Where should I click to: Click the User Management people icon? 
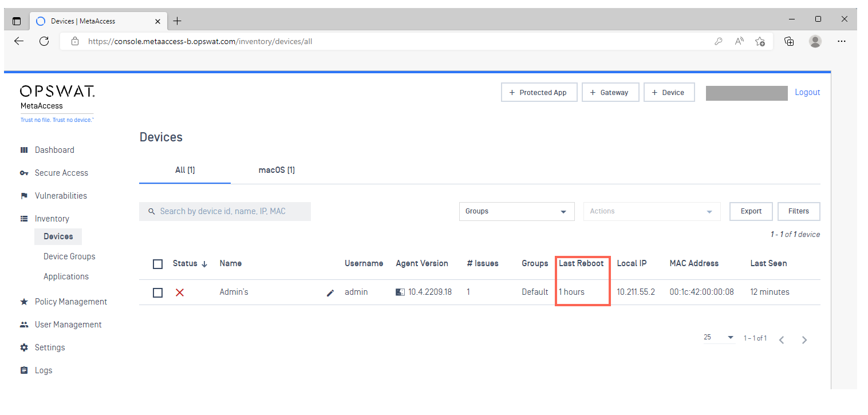tap(24, 325)
